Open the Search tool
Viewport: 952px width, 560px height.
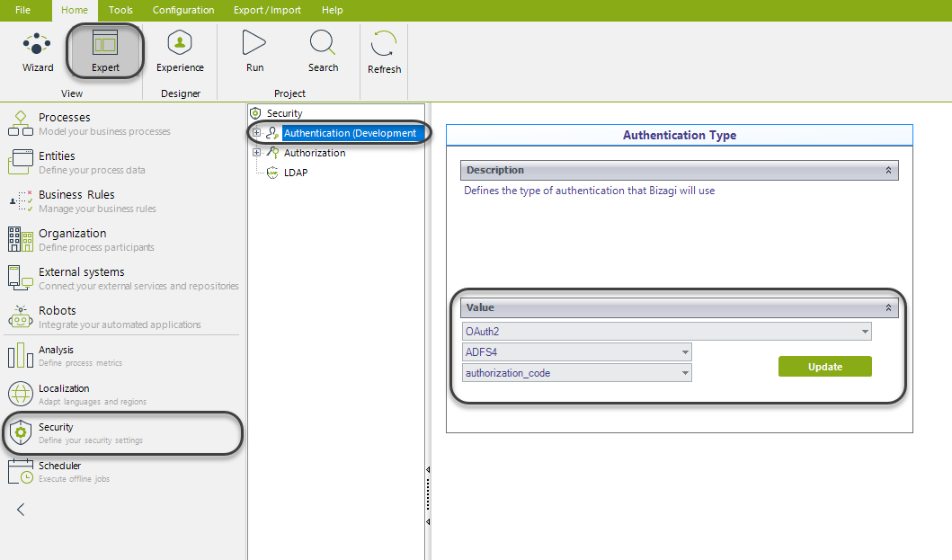(323, 52)
